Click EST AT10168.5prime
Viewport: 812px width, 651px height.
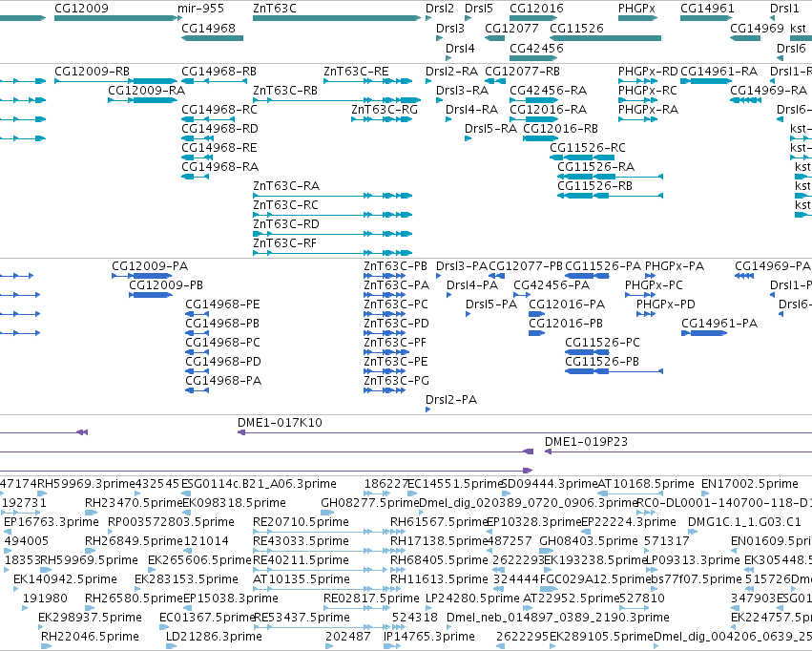coord(646,484)
